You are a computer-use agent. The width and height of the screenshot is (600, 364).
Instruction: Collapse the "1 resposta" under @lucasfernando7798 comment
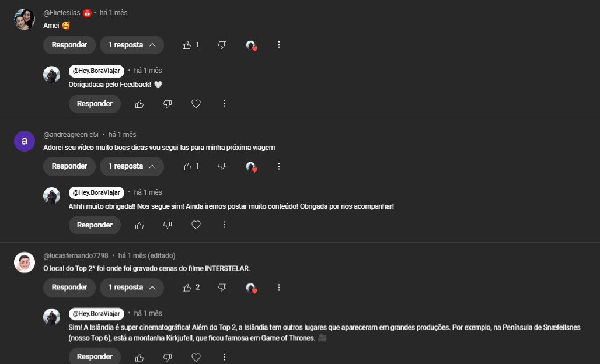click(132, 288)
